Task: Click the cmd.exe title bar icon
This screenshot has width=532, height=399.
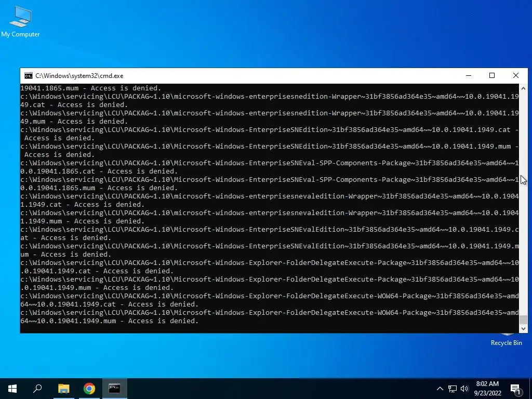Action: [x=29, y=76]
